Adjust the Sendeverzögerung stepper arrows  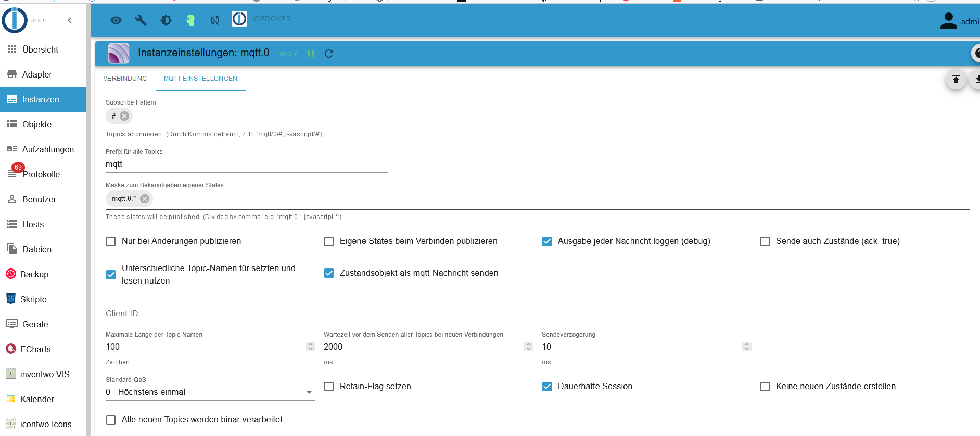747,347
